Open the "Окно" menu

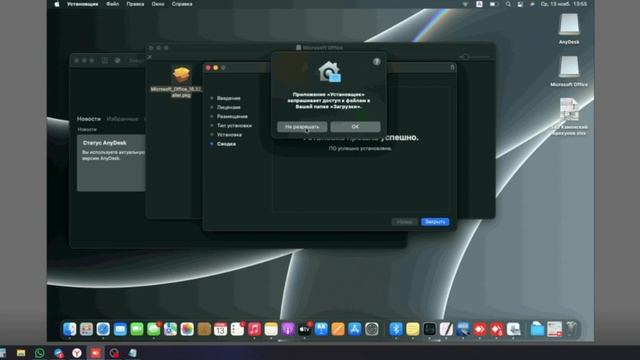point(158,4)
